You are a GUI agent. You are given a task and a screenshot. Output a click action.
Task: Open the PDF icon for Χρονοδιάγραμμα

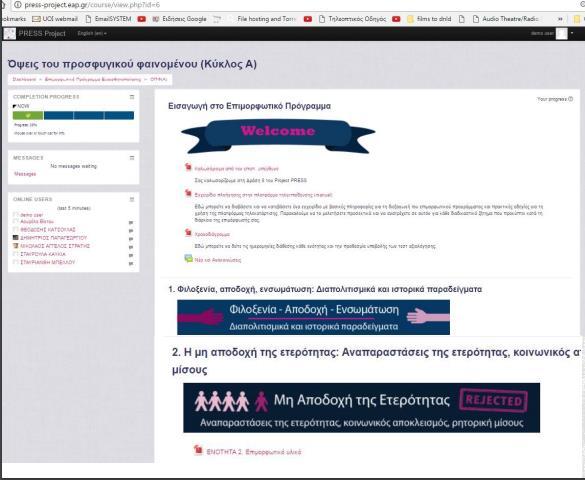[188, 233]
